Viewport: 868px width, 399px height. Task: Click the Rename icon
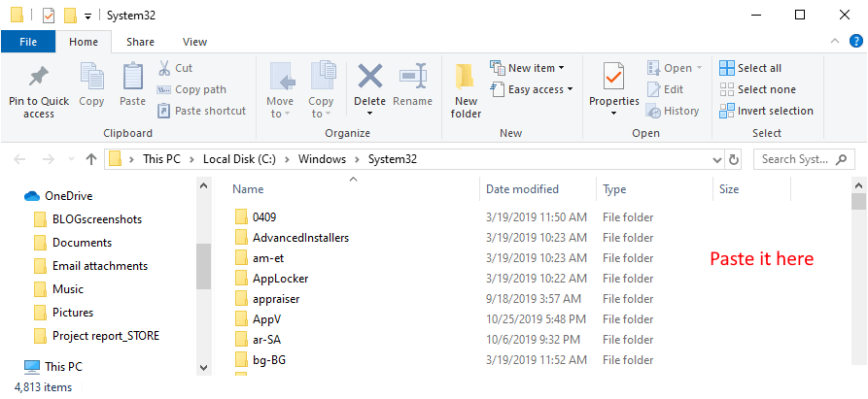click(413, 77)
